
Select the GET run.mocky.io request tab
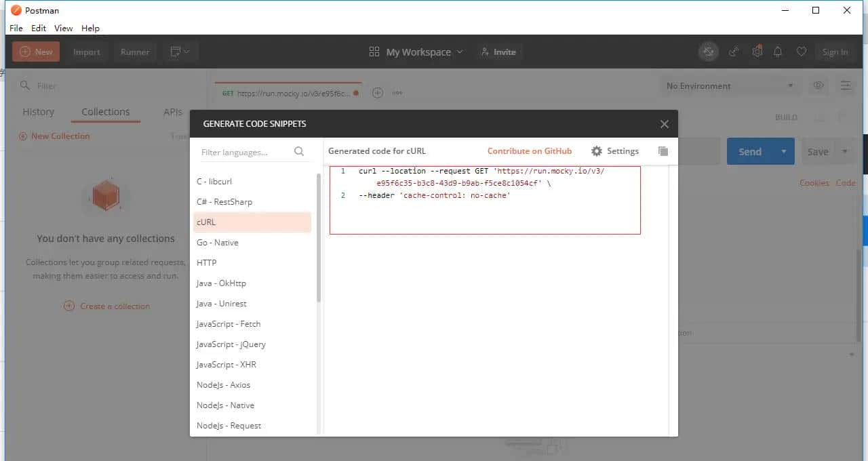289,93
